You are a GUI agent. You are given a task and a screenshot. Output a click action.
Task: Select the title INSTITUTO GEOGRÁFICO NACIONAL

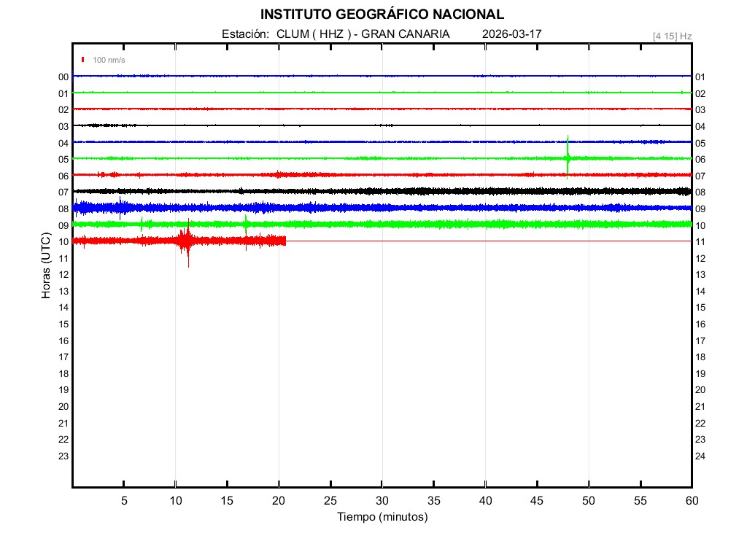(382, 15)
